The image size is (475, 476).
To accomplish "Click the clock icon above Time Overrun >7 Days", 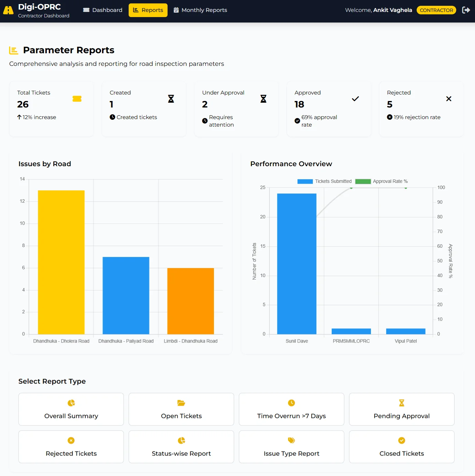I will 291,403.
